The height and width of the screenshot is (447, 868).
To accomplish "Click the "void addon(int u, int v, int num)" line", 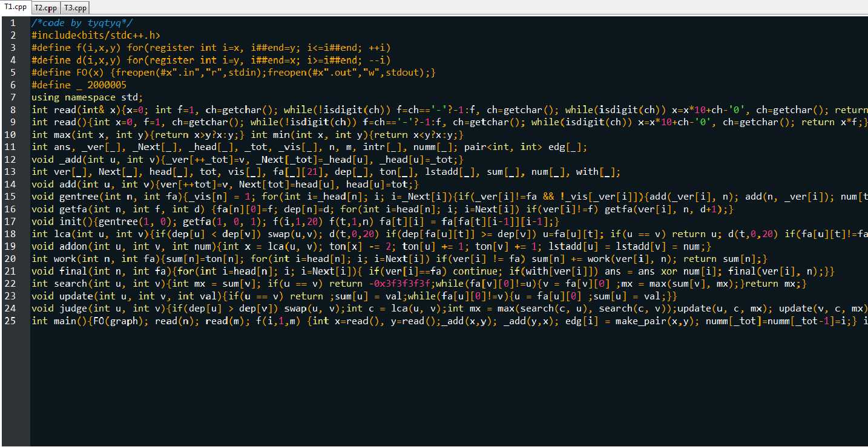I will click(371, 246).
